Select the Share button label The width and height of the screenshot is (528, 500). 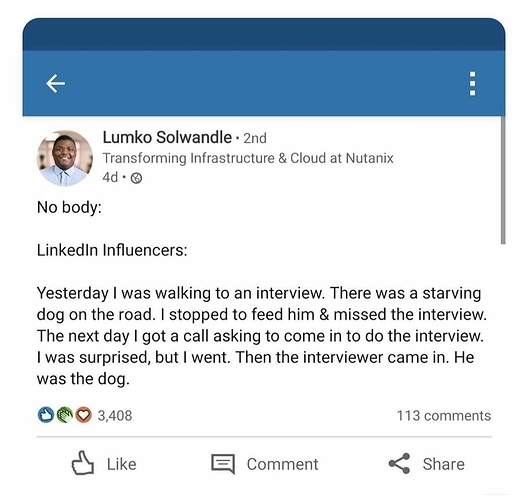click(x=443, y=464)
